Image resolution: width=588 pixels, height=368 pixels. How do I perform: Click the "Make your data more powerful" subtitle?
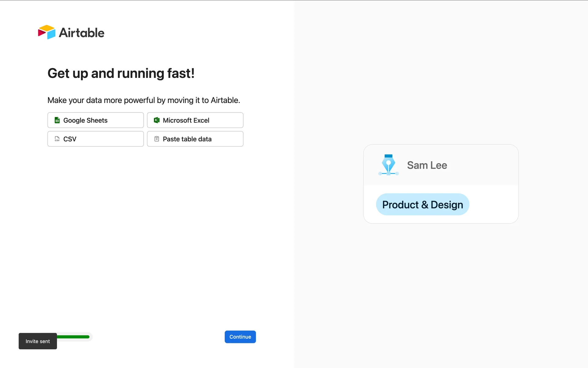point(144,100)
